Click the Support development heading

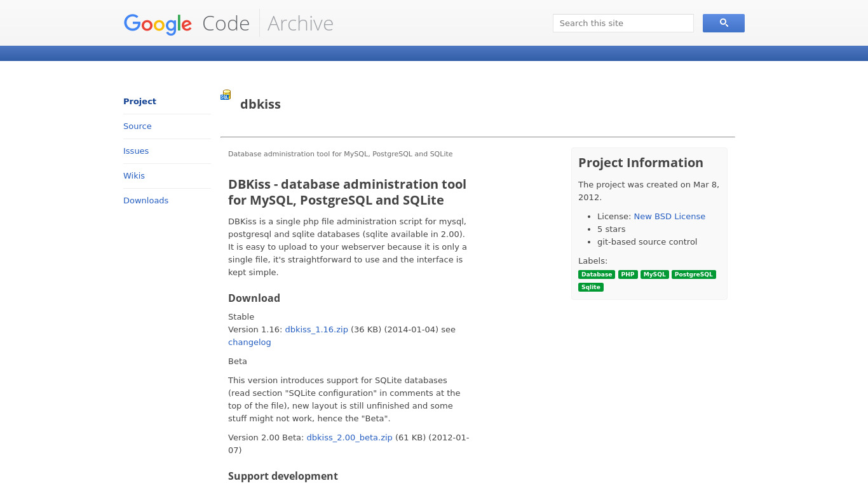(x=283, y=476)
